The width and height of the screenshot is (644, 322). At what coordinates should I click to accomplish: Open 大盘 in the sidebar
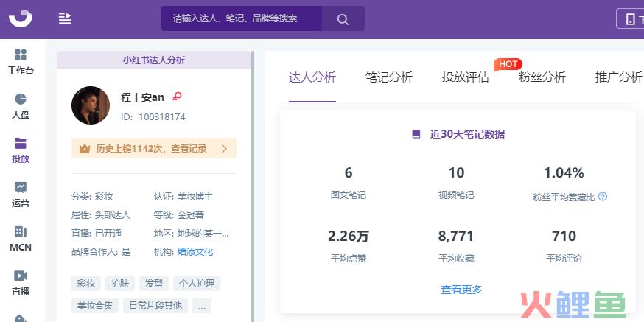point(21,106)
